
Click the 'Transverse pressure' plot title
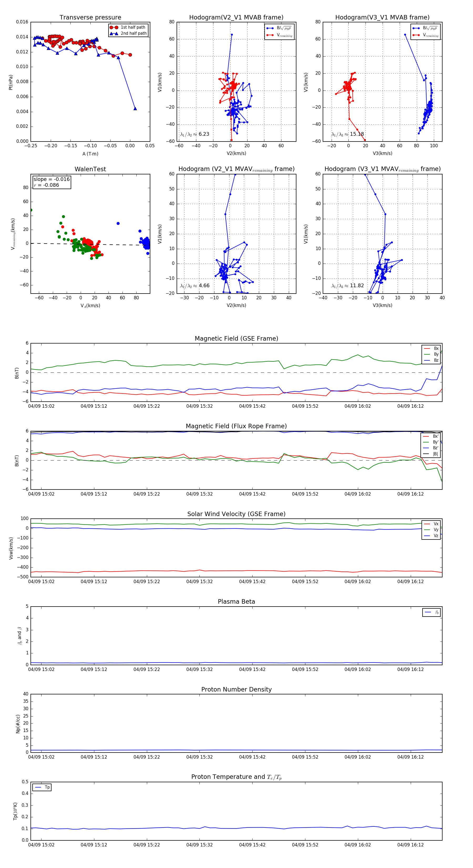(x=90, y=18)
